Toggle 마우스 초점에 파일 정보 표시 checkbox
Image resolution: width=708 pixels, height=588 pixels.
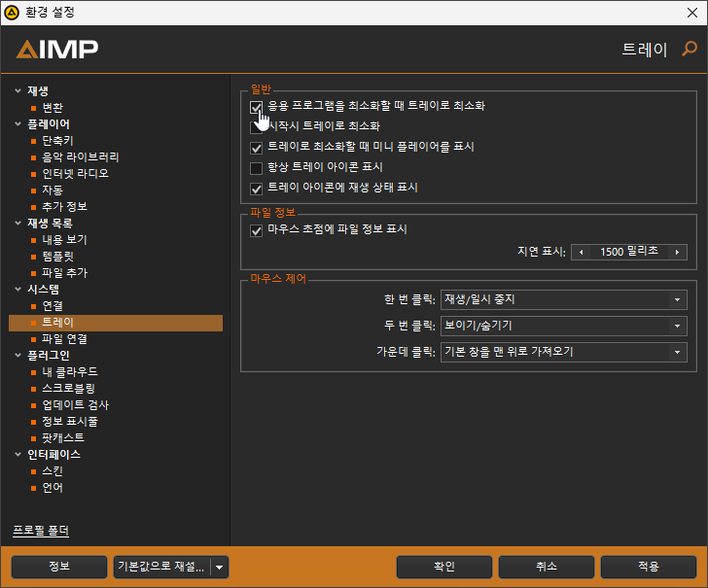coord(256,230)
